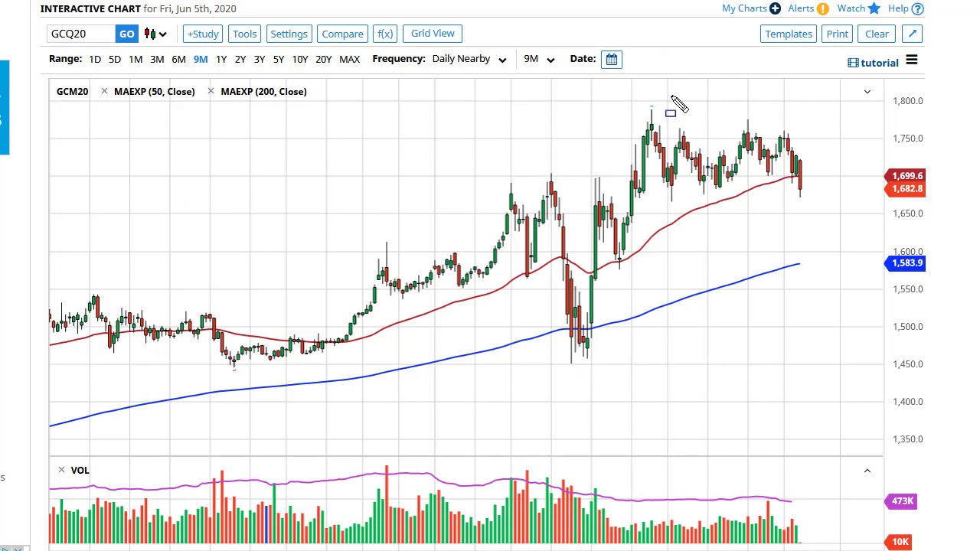Screen dimensions: 980x551
Task: Click the Help question mark icon
Action: (x=917, y=8)
